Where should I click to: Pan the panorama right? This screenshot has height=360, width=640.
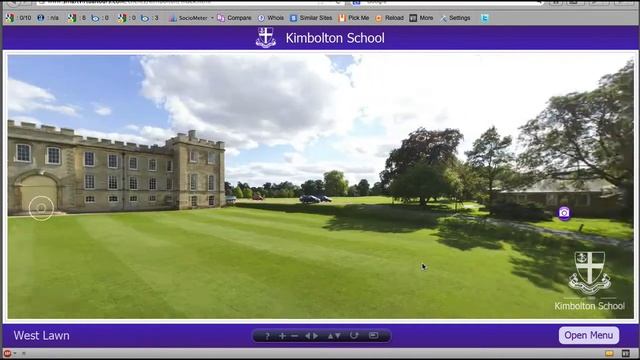315,336
